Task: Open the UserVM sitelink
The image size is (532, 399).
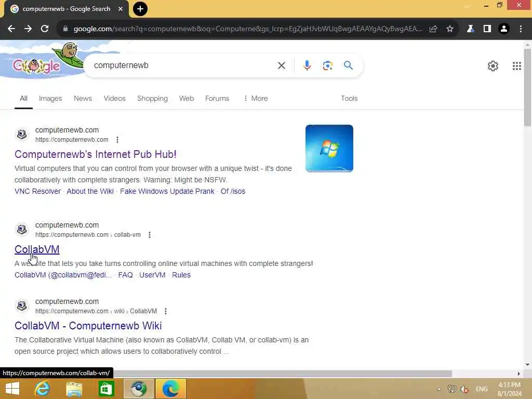Action: pyautogui.click(x=152, y=275)
